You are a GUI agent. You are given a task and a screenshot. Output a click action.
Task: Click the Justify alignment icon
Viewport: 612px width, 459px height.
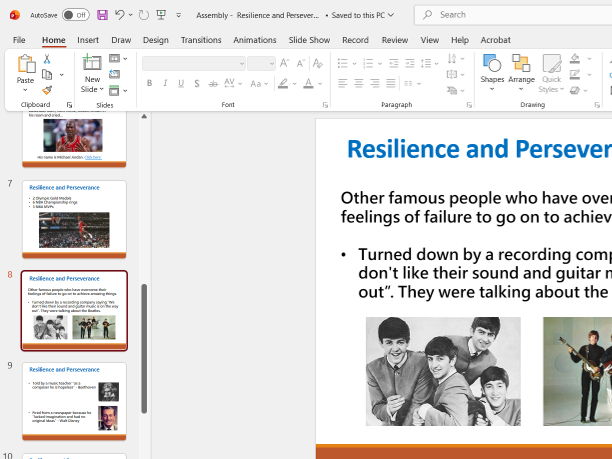[x=391, y=83]
